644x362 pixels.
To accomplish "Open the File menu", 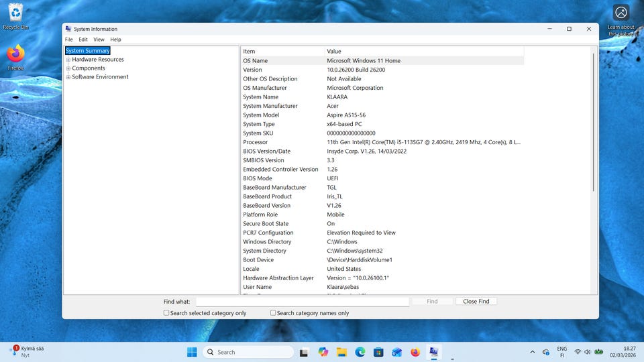I will [x=68, y=40].
